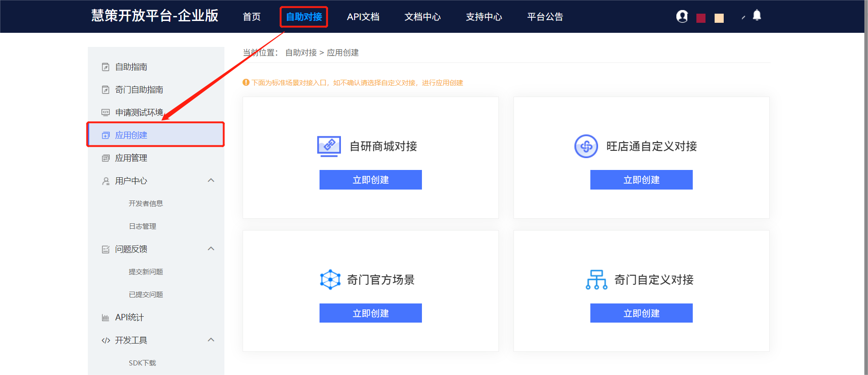Click the 自研商城对接 card title
Screen dimensions: 868x375
pyautogui.click(x=383, y=146)
